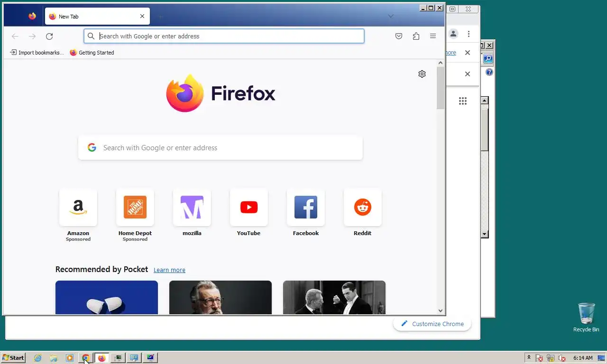607x364 pixels.
Task: Click the rear window scrollbar up arrow
Action: [x=485, y=100]
